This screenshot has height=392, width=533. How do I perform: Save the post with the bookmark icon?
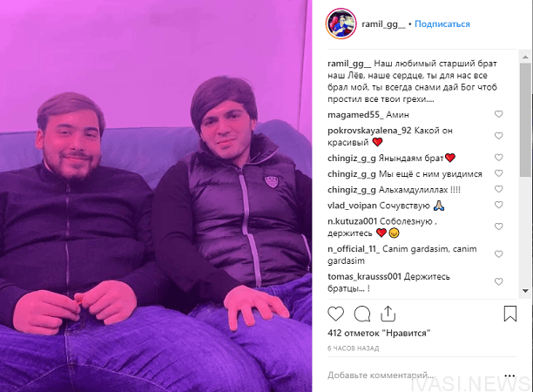tap(509, 314)
